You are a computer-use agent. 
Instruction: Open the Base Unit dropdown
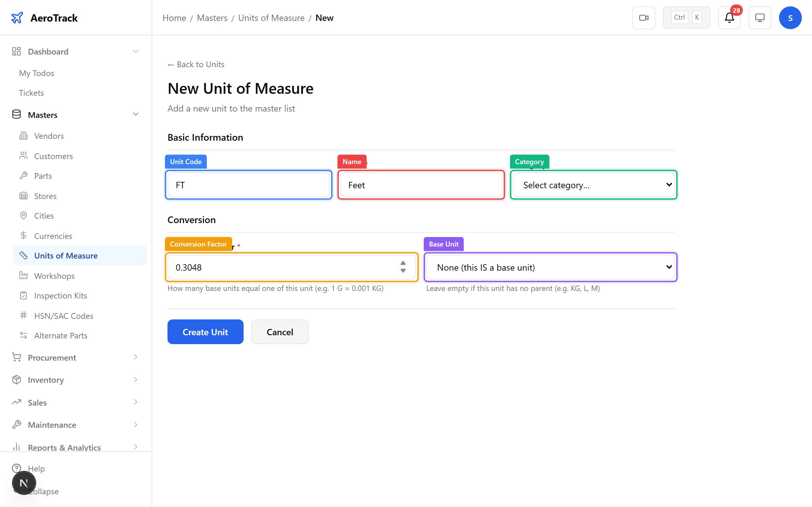tap(550, 267)
